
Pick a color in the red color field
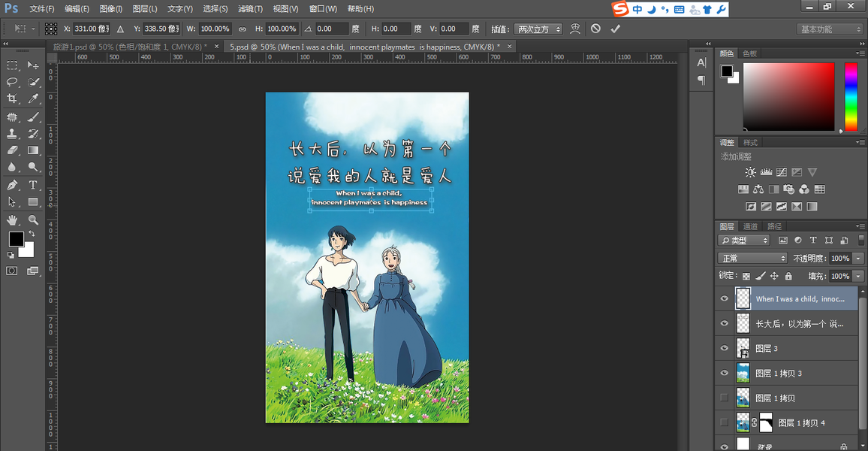point(788,96)
